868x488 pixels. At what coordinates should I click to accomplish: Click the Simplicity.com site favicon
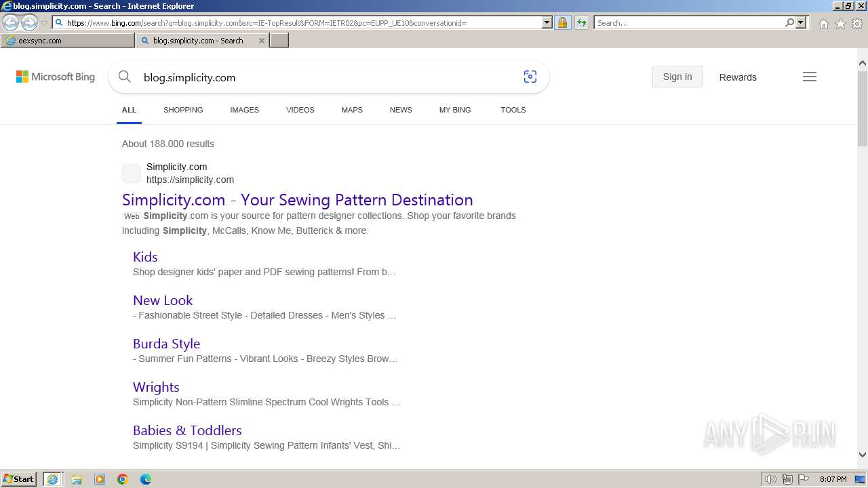click(132, 174)
